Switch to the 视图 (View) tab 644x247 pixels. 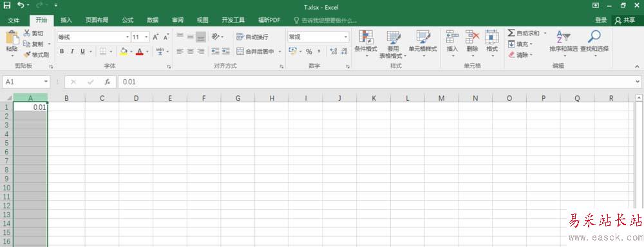pyautogui.click(x=202, y=20)
